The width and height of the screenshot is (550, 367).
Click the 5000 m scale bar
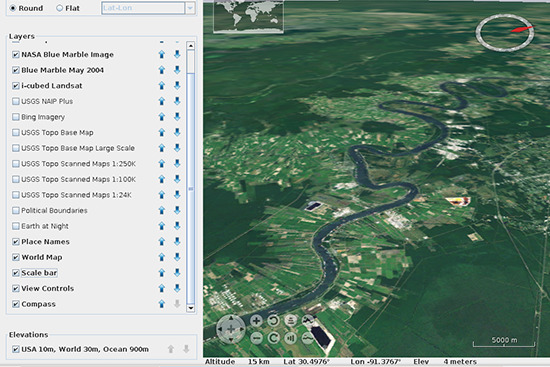[504, 342]
